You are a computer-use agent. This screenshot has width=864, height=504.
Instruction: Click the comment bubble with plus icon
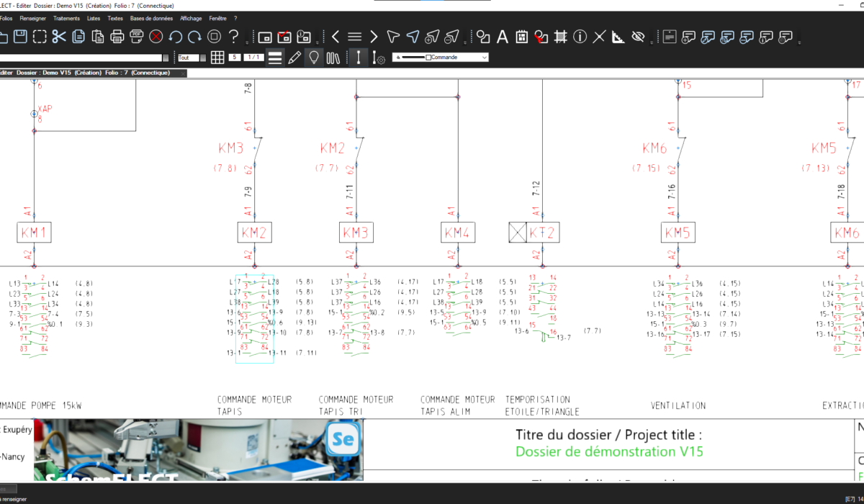[689, 36]
